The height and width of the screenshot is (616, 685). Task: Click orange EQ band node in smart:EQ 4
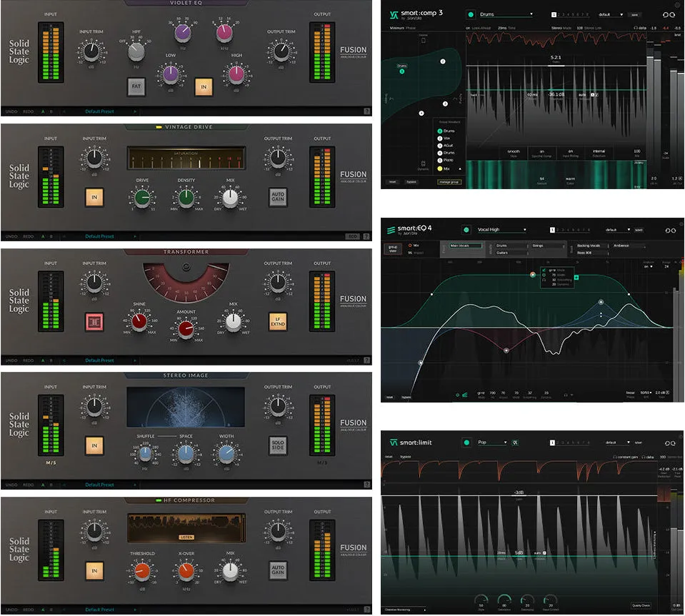tap(533, 275)
